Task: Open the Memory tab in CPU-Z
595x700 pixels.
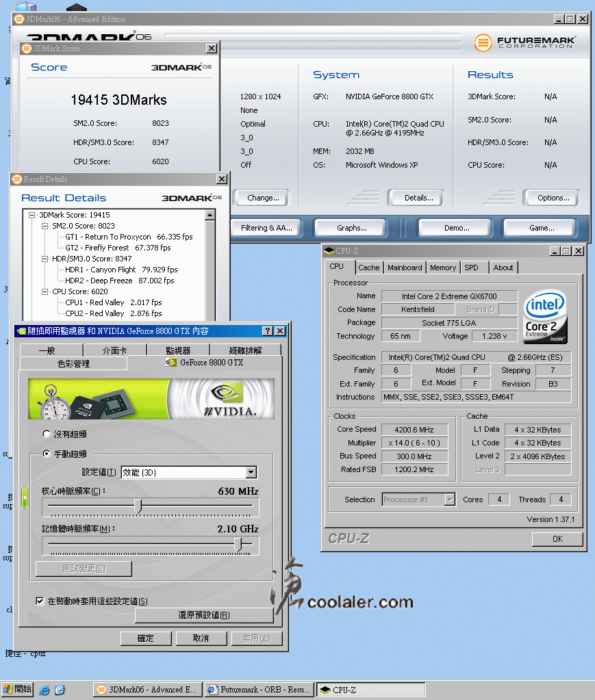Action: pyautogui.click(x=443, y=268)
